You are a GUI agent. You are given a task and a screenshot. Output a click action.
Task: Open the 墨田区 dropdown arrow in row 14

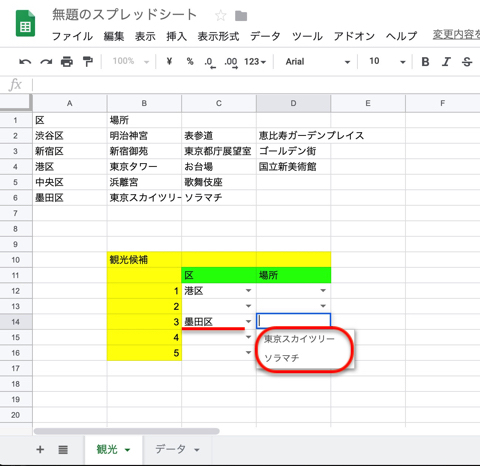tap(248, 322)
